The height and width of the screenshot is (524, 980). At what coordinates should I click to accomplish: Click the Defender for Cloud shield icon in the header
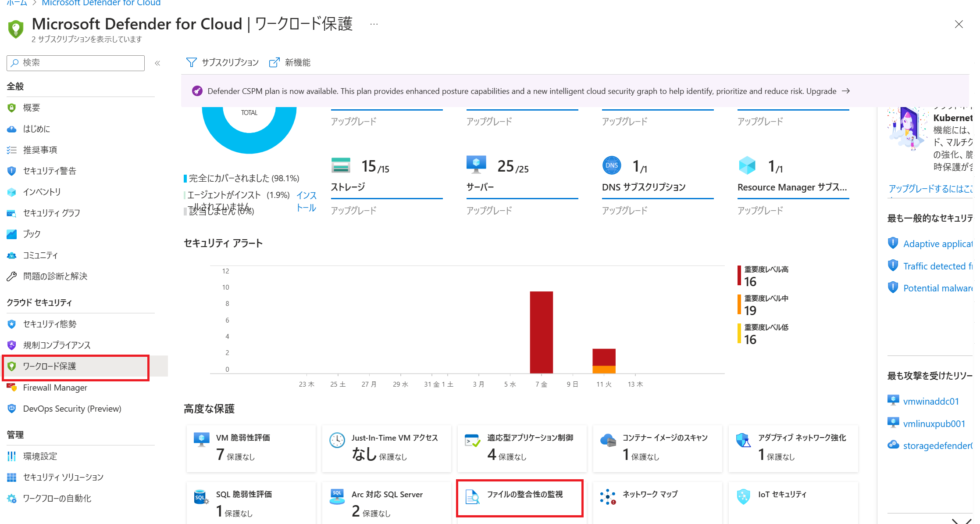click(x=16, y=29)
